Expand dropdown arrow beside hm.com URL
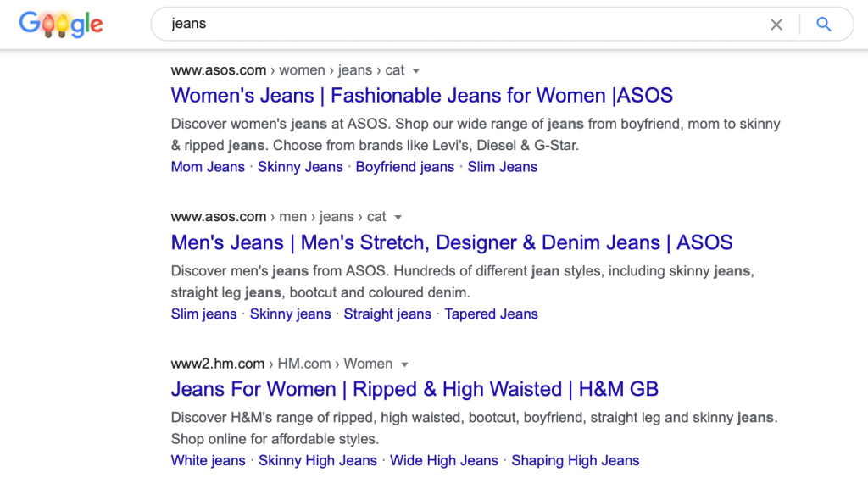 click(404, 364)
